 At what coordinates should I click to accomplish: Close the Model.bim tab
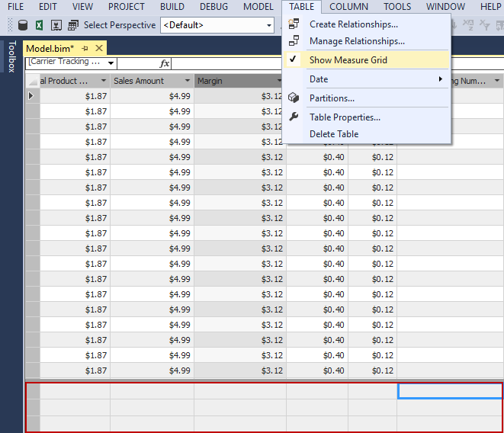pos(99,47)
